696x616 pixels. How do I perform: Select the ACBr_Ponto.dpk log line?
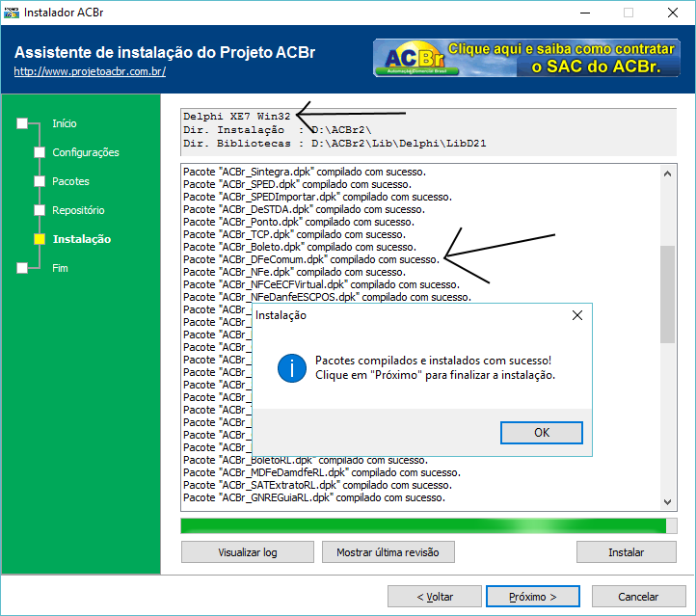299,222
